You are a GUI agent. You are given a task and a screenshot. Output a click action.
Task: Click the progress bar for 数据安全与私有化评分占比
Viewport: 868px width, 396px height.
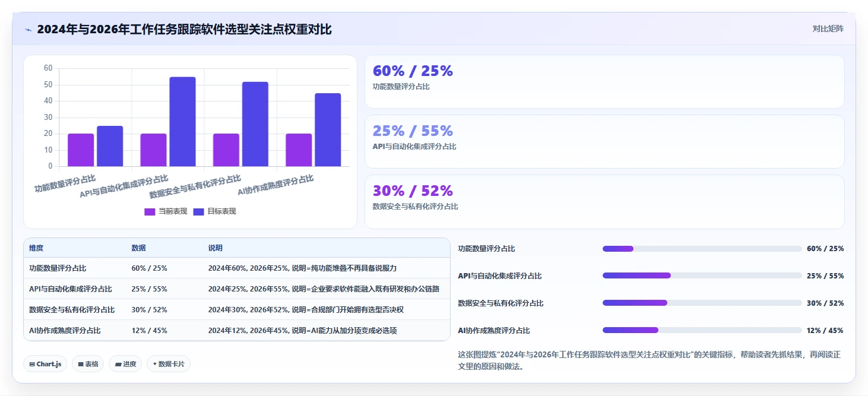coord(702,303)
